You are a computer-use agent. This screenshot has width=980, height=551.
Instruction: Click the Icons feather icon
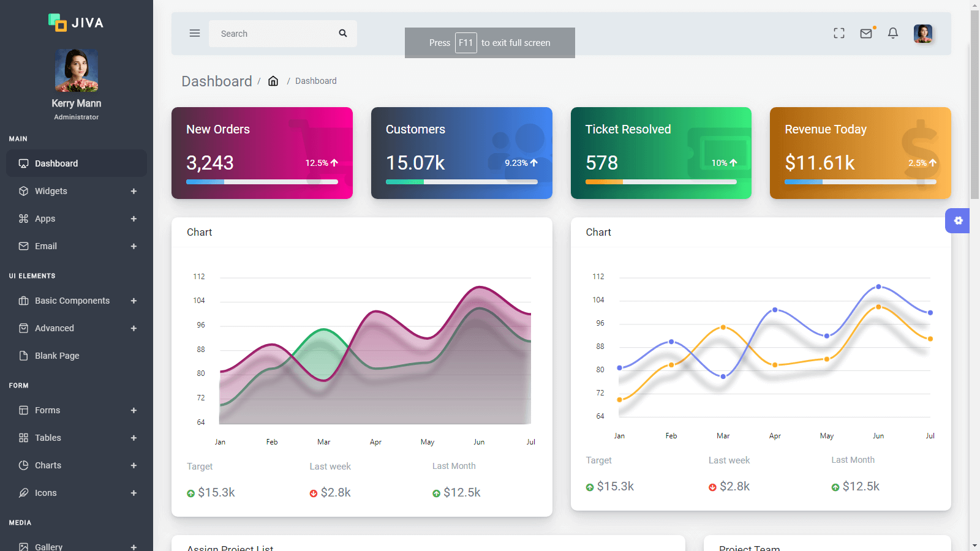click(x=24, y=493)
